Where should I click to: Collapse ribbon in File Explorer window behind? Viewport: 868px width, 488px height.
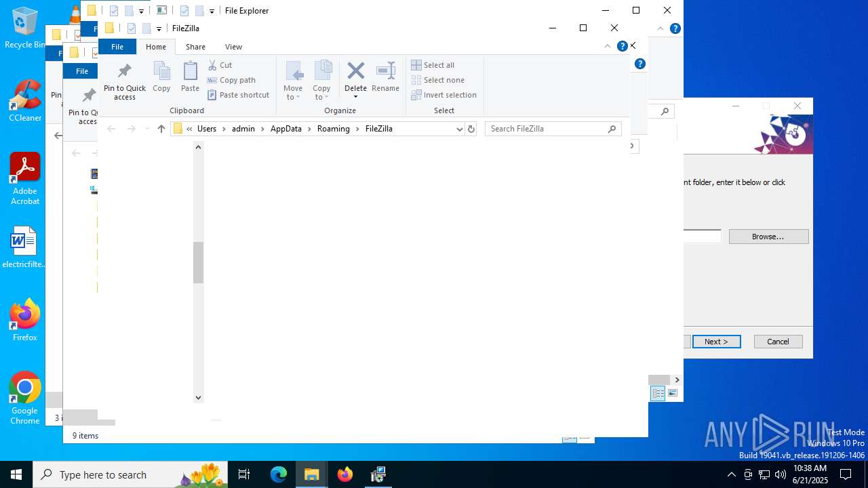[x=660, y=28]
